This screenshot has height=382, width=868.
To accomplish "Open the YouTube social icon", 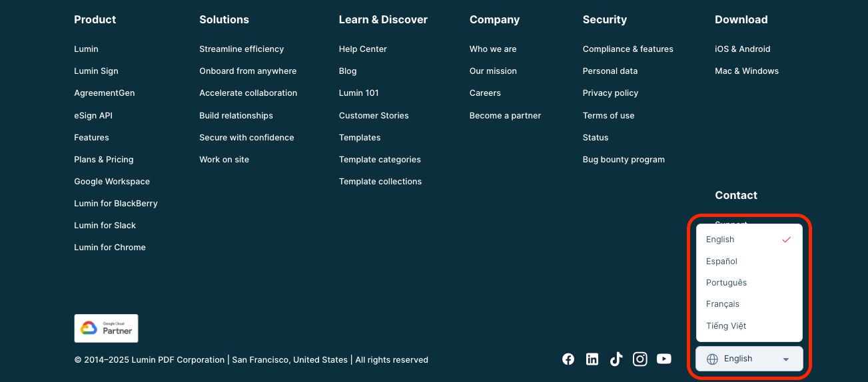I will point(664,359).
